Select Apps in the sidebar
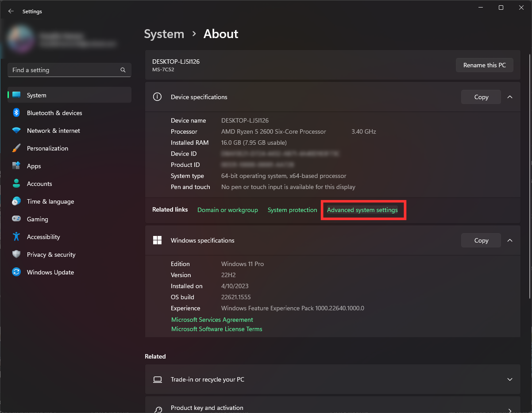This screenshot has width=532, height=413. [34, 166]
